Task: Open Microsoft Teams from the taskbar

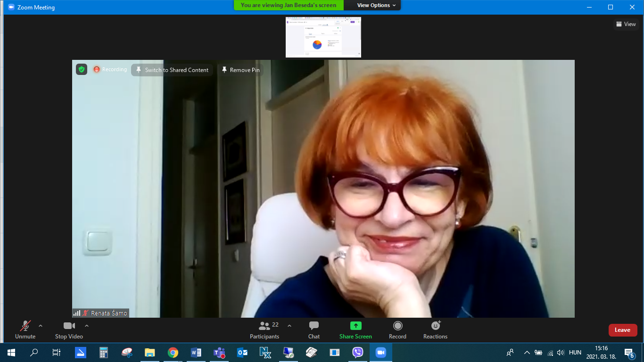Action: tap(219, 353)
